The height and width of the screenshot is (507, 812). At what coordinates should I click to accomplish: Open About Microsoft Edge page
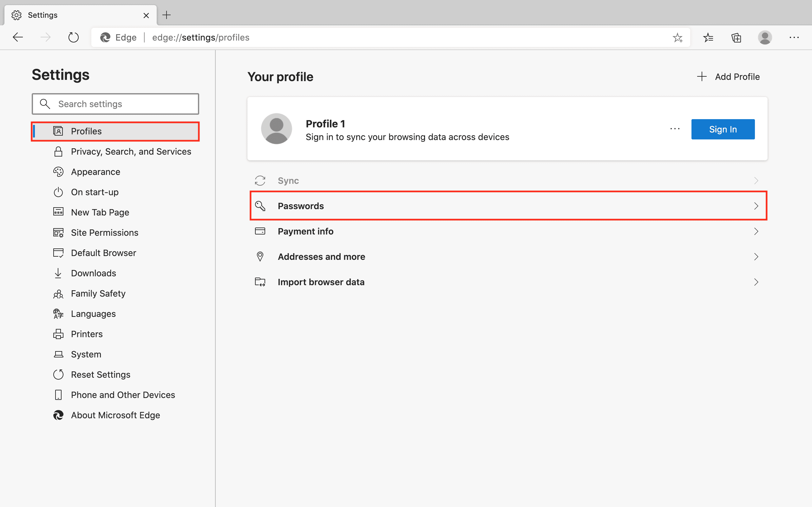[x=115, y=415]
